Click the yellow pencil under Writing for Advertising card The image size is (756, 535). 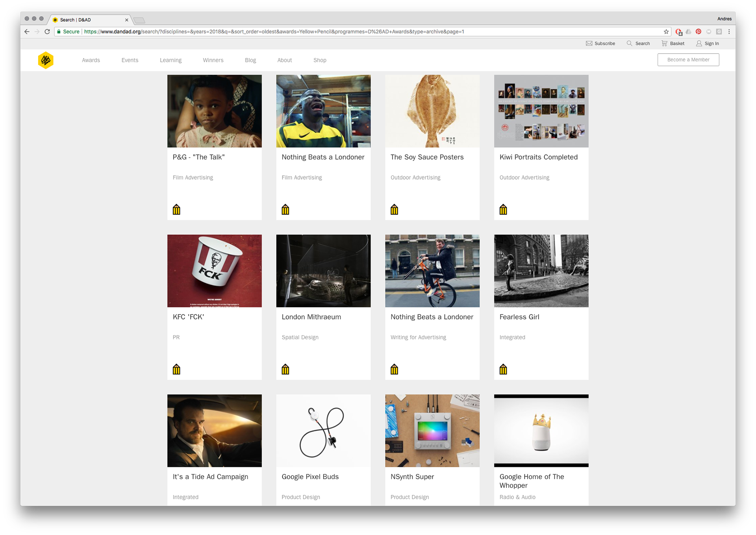(x=394, y=369)
